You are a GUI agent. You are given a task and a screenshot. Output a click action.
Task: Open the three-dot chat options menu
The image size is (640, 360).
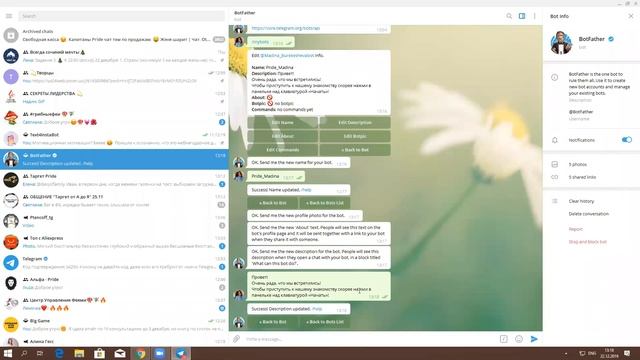[x=534, y=16]
